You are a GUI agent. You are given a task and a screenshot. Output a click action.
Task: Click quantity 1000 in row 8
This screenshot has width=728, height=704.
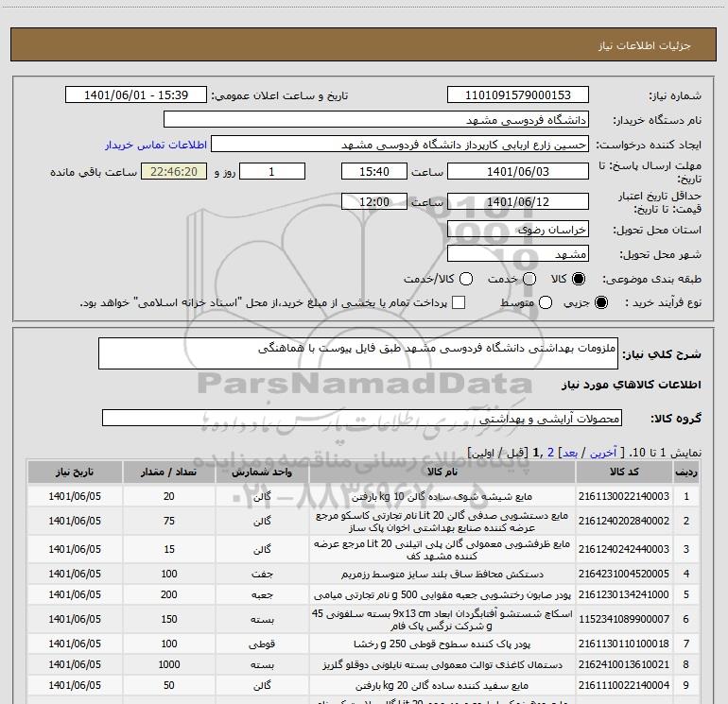(169, 664)
